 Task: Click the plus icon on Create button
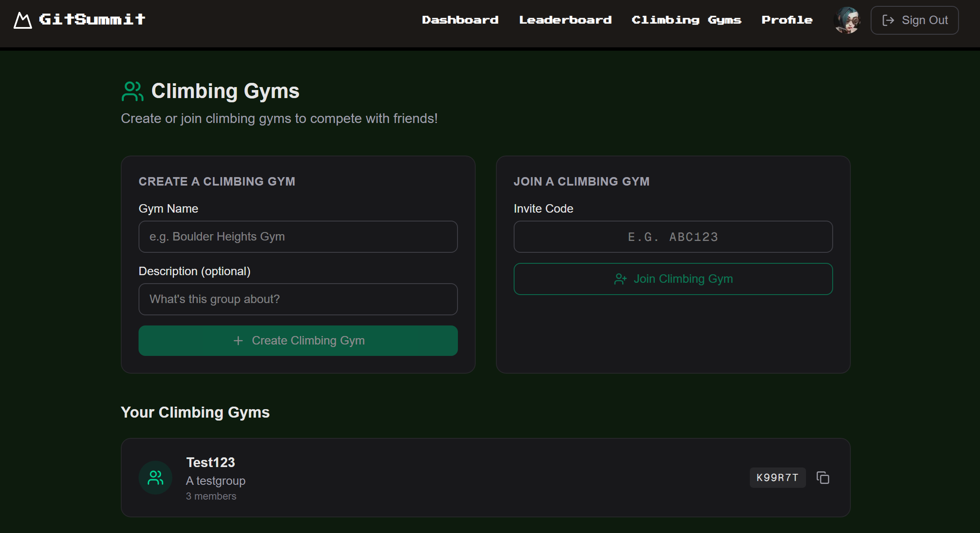tap(238, 341)
